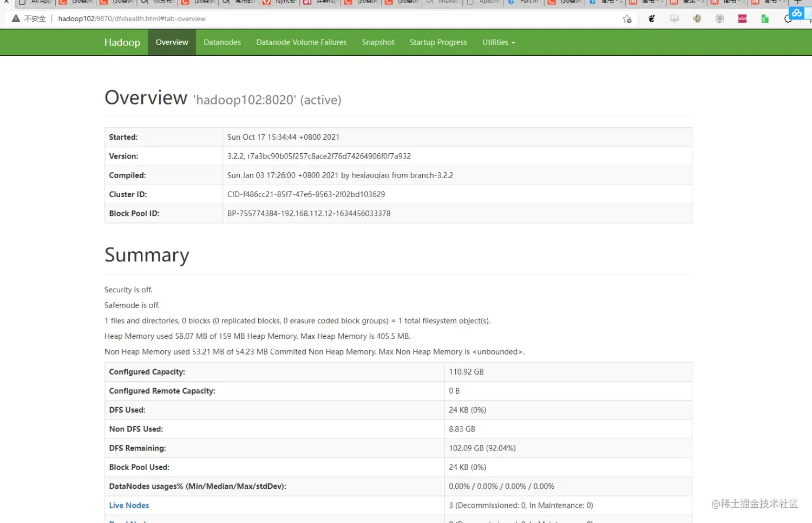Click the Started: row label
The height and width of the screenshot is (523, 812).
point(123,137)
